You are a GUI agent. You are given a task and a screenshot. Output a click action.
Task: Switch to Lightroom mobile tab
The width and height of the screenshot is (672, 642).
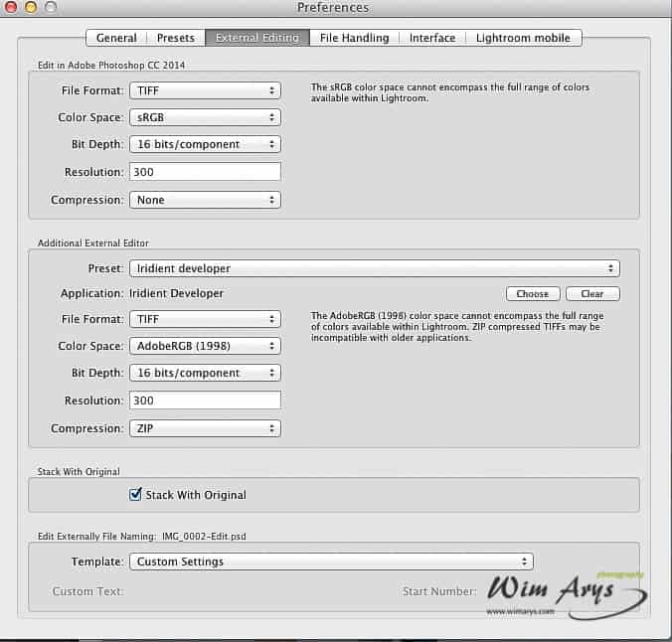pyautogui.click(x=523, y=38)
